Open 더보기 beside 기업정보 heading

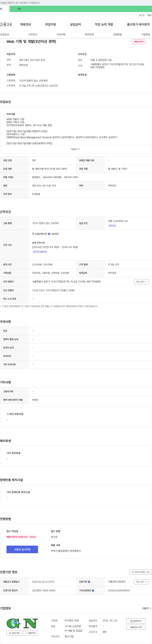[147, 608]
